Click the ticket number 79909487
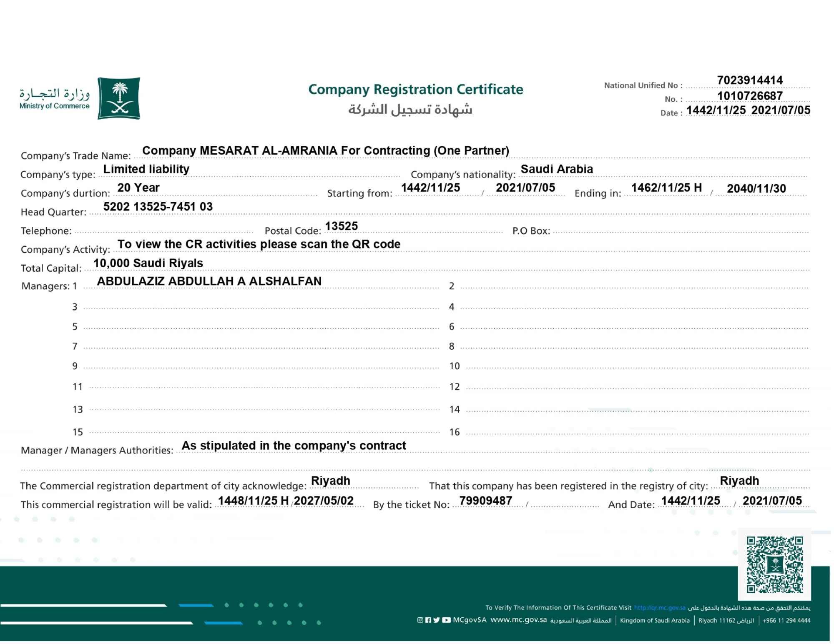Viewport: 834px width, 644px height. pos(485,501)
